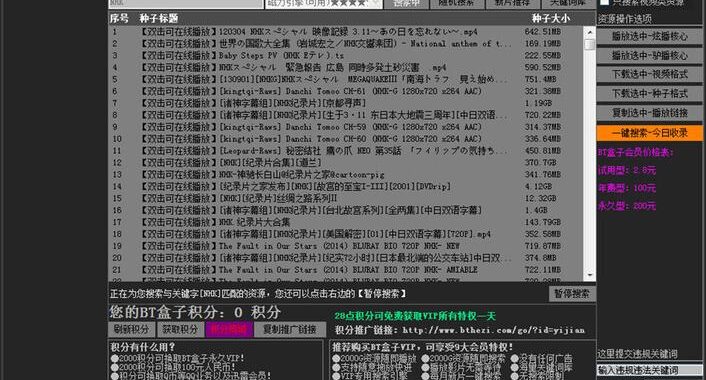The height and width of the screenshot is (380, 706).
Task: Click the bthezi.com promotion link
Action: point(493,330)
